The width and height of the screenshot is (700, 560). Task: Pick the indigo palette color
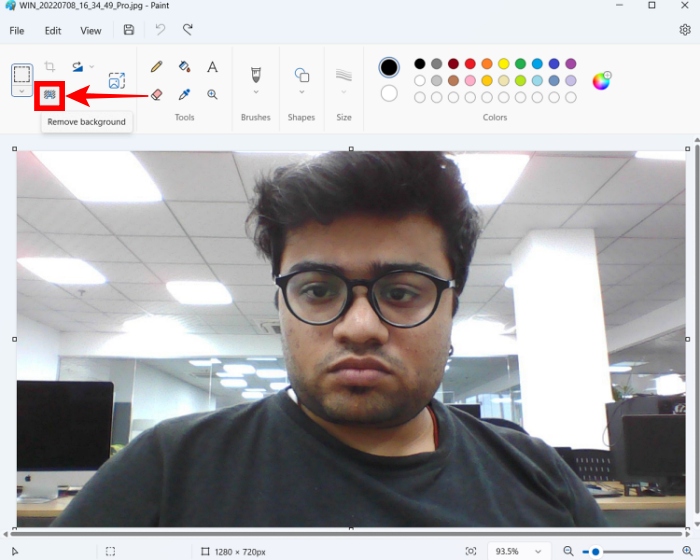click(x=554, y=64)
